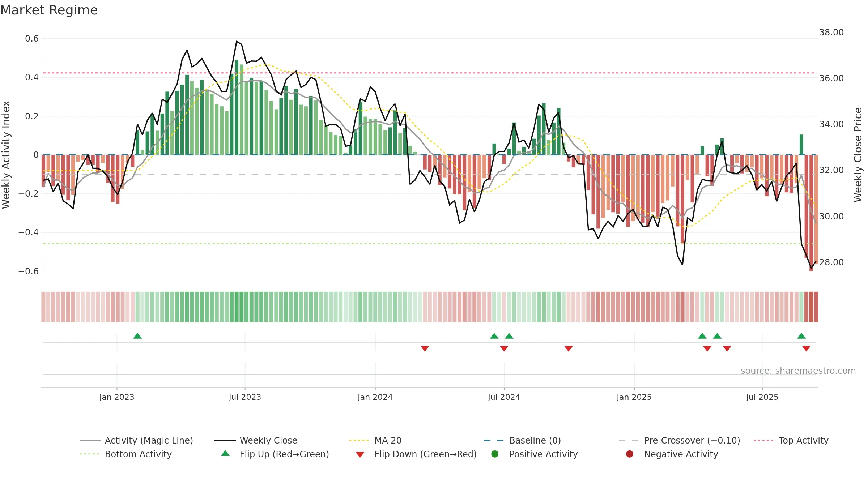Click the −0.4 activity axis label
The image size is (868, 488).
(x=29, y=232)
